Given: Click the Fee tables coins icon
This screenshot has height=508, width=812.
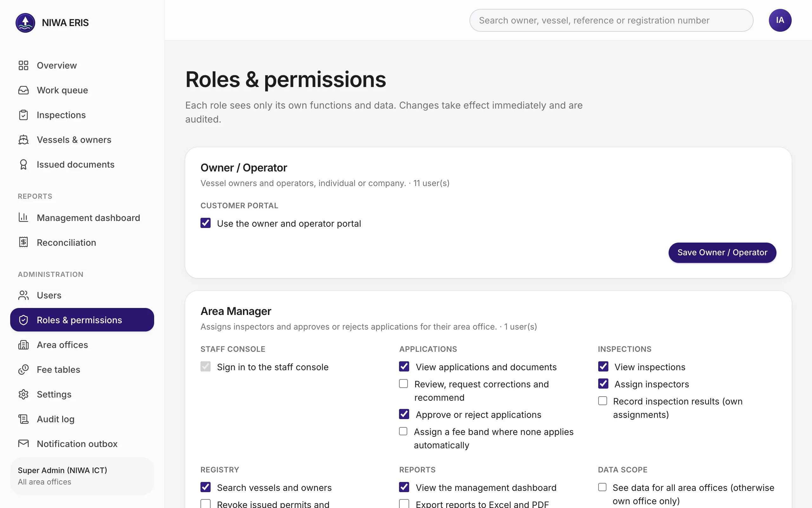Looking at the screenshot, I should point(23,370).
